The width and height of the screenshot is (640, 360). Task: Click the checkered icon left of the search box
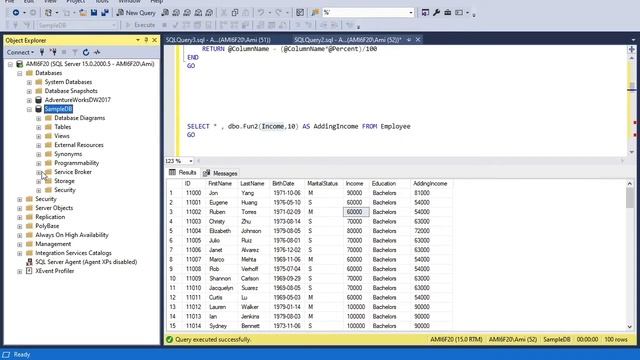point(300,13)
